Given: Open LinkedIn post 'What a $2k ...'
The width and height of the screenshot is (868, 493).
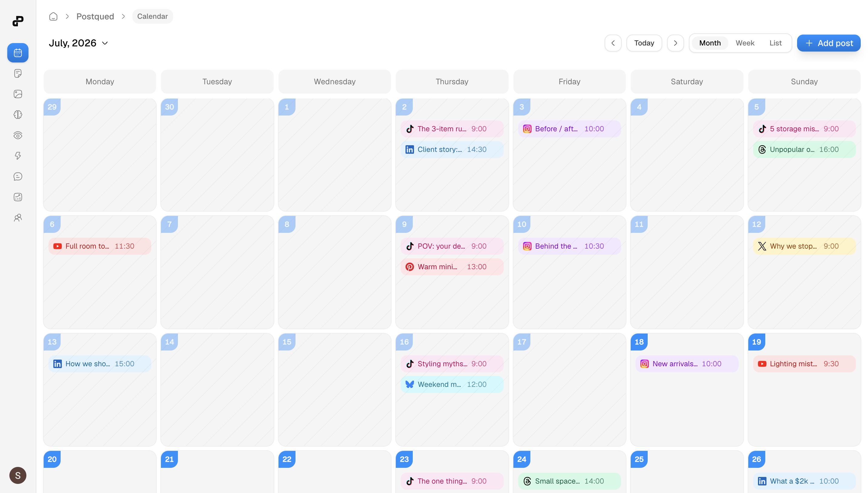Looking at the screenshot, I should [x=804, y=481].
